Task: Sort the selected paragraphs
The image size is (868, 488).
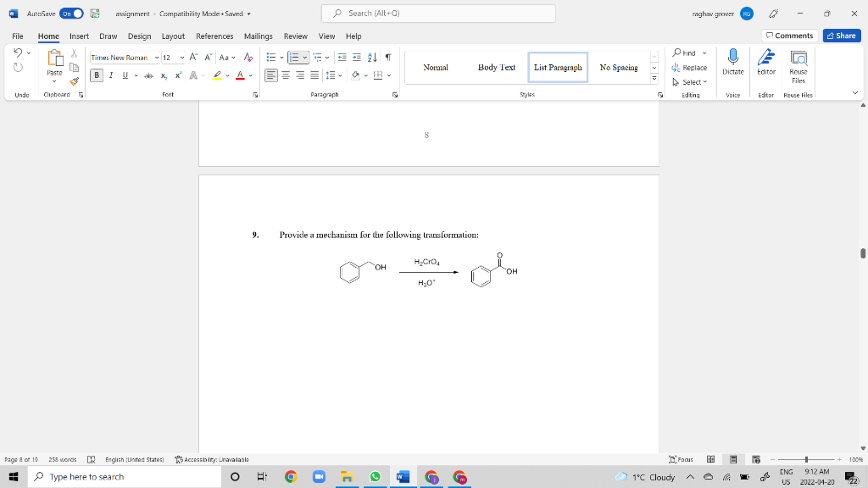Action: point(372,58)
